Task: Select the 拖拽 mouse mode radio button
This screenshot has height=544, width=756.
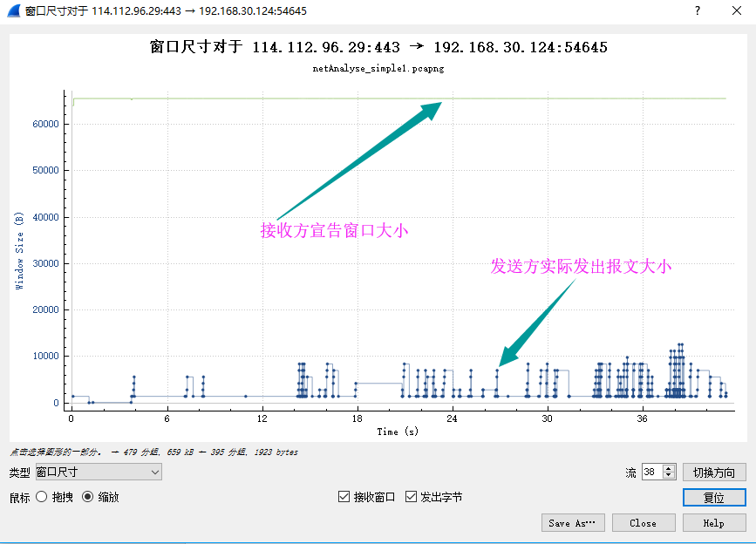Action: [42, 497]
